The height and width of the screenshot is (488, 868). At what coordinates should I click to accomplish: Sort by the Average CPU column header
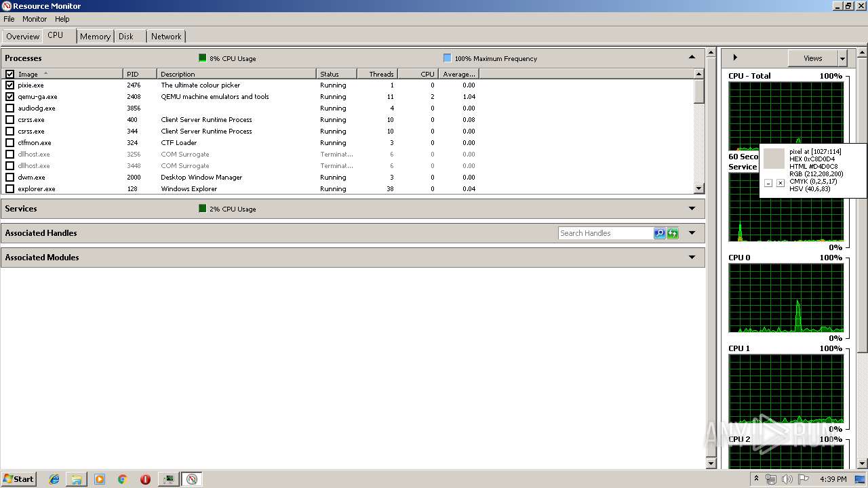[x=458, y=74]
